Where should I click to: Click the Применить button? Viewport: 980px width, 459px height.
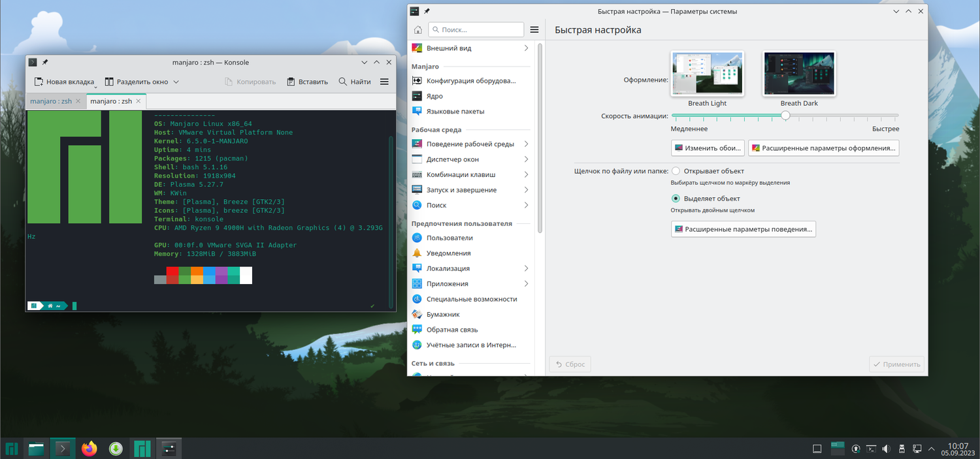click(896, 364)
